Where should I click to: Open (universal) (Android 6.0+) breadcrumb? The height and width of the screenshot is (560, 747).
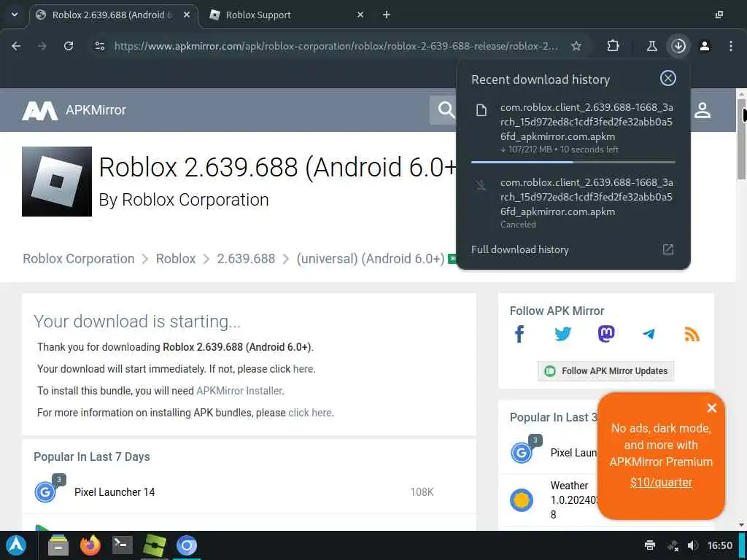click(370, 259)
